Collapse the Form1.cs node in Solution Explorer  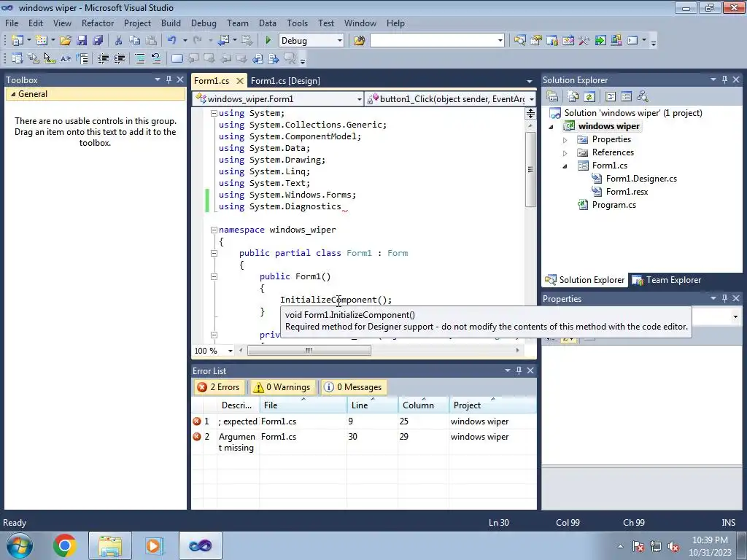coord(565,166)
